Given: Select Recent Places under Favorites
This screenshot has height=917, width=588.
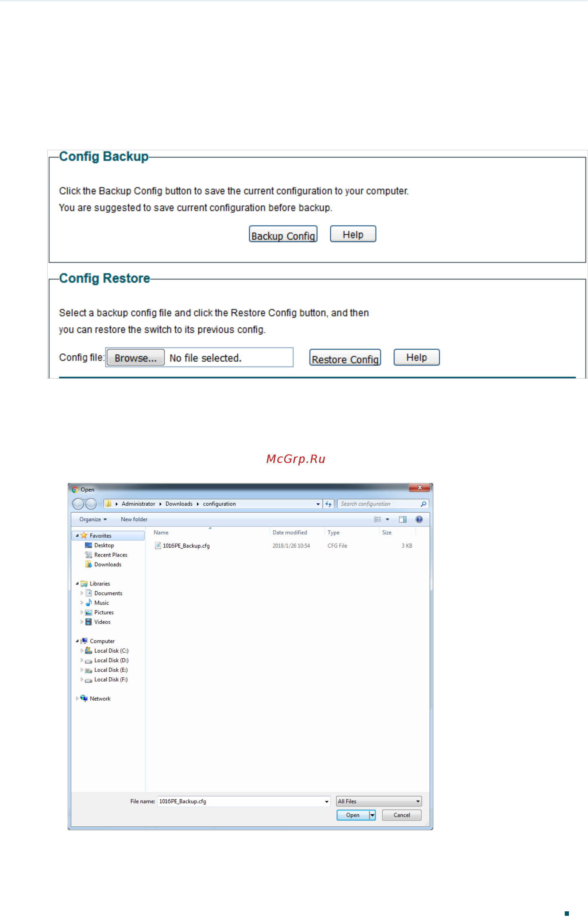Looking at the screenshot, I should point(111,555).
